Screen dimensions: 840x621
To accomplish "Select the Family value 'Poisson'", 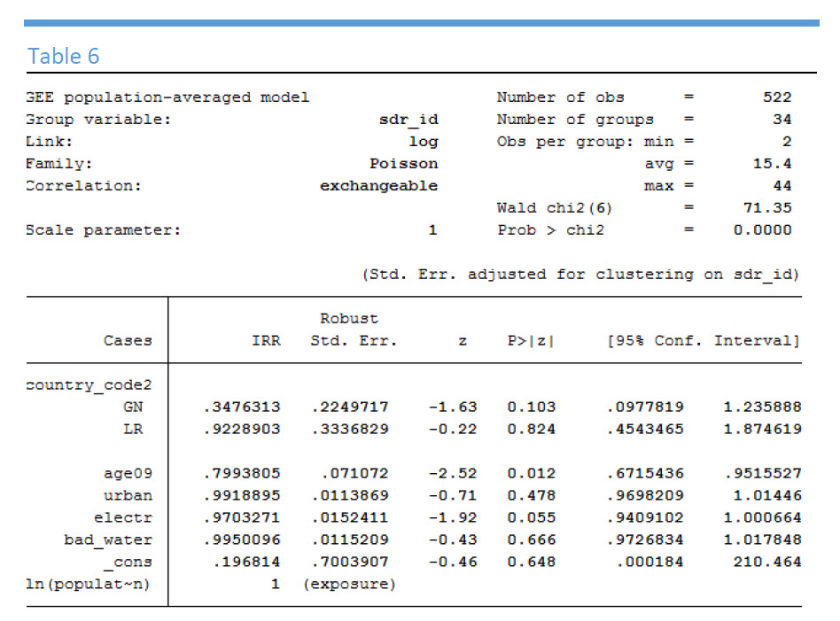I will 404,163.
